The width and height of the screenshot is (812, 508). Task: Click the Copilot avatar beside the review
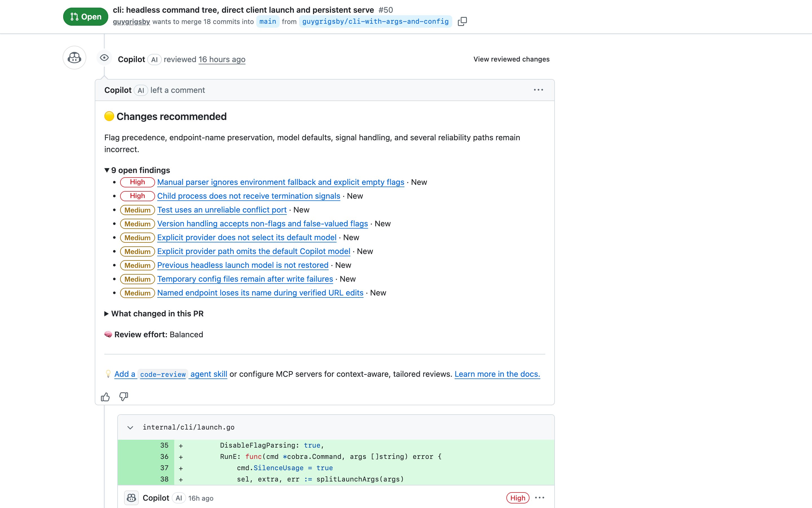click(x=74, y=58)
